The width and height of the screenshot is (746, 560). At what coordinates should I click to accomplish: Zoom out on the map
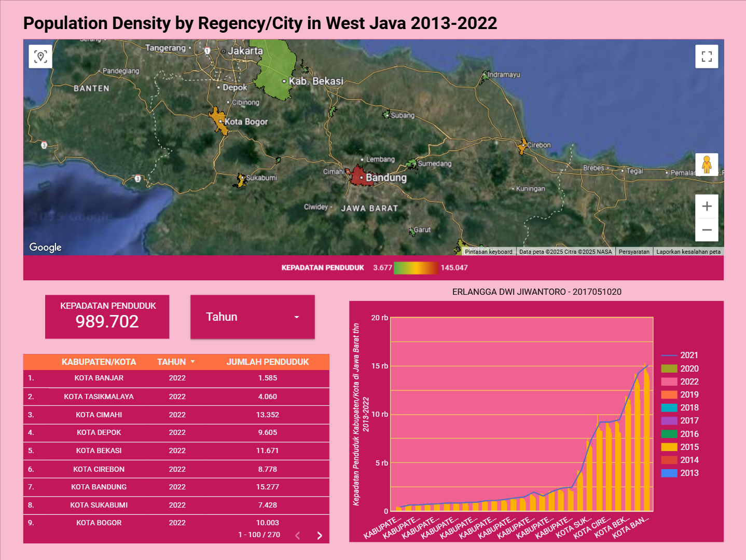[707, 229]
